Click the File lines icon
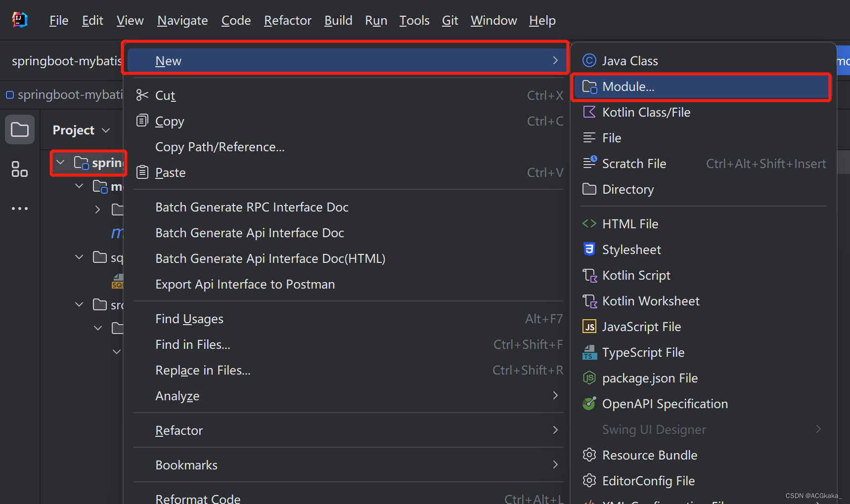 [589, 138]
